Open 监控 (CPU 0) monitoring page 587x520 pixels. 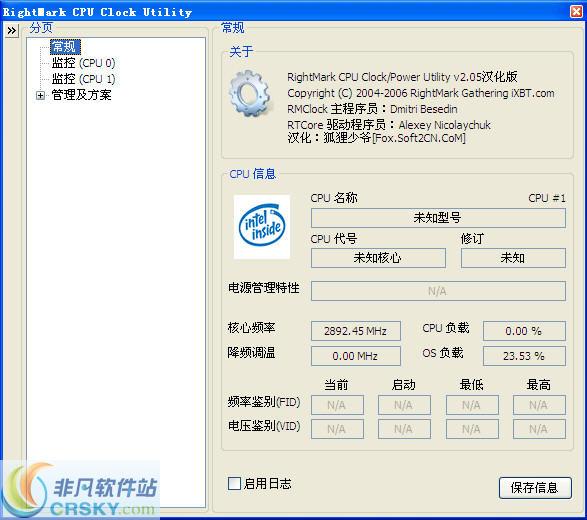coord(83,63)
